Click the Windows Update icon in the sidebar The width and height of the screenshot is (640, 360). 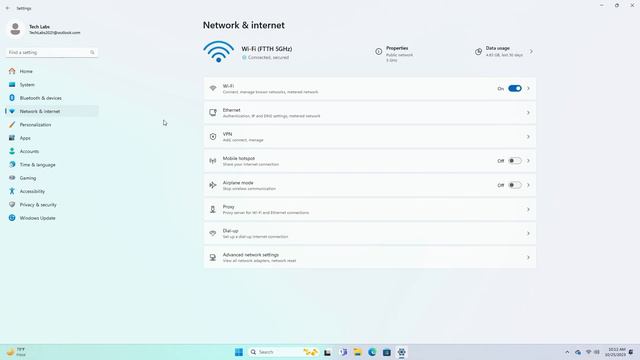coord(12,218)
